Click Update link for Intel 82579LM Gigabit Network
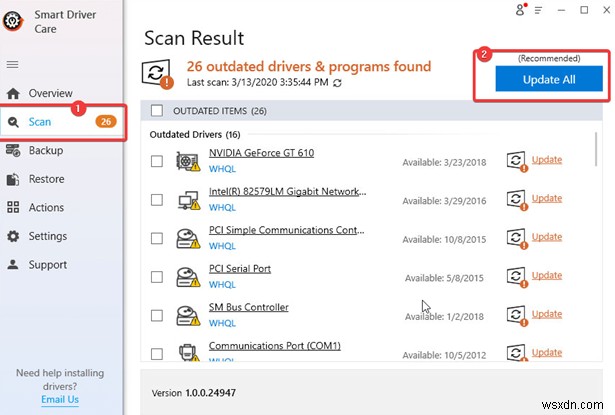Screen dimensions: 615x415 click(547, 198)
